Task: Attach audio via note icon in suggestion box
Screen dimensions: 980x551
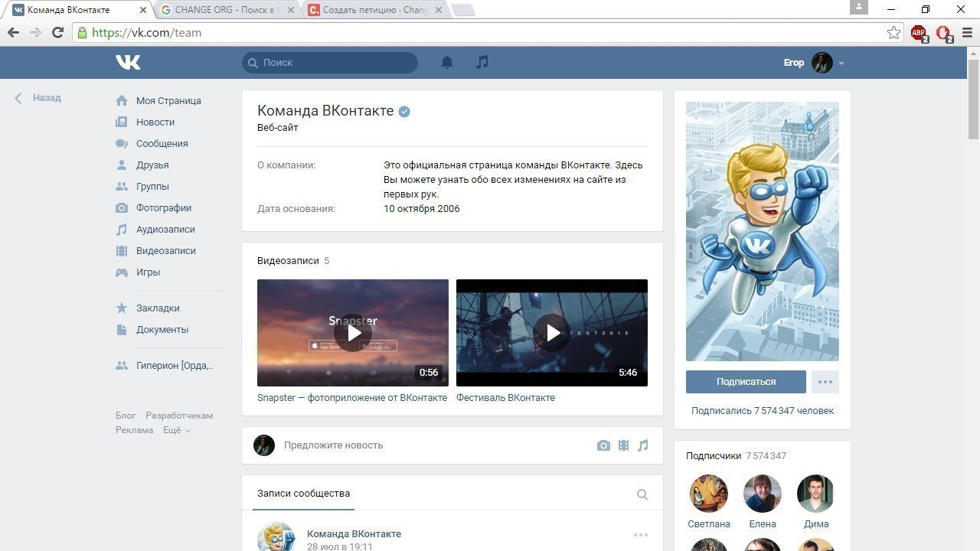Action: (x=642, y=445)
